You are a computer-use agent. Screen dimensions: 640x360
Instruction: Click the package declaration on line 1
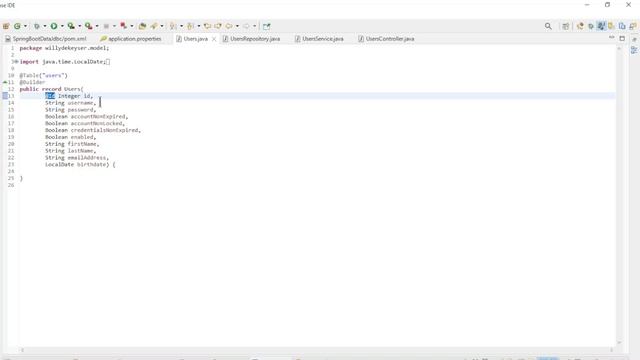pos(64,48)
